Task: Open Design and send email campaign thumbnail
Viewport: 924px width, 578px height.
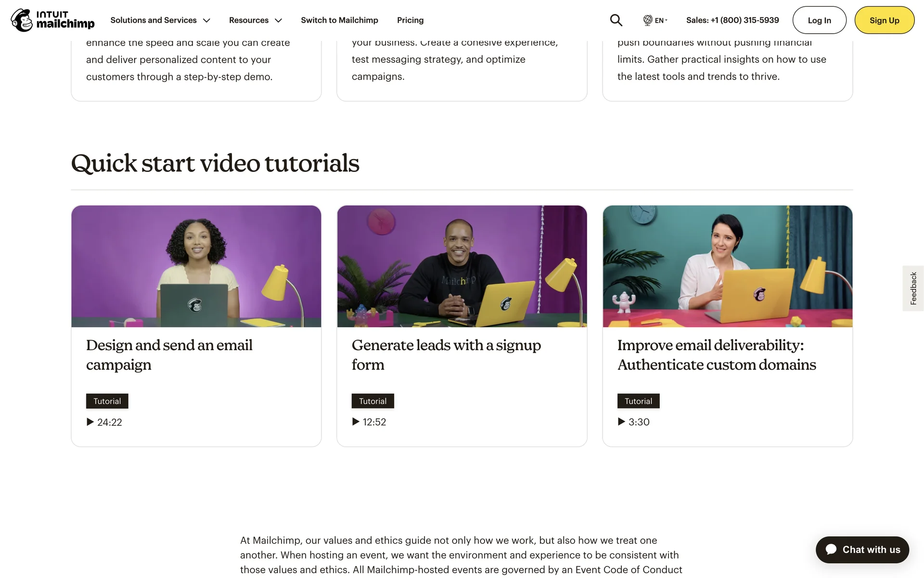Action: (196, 266)
